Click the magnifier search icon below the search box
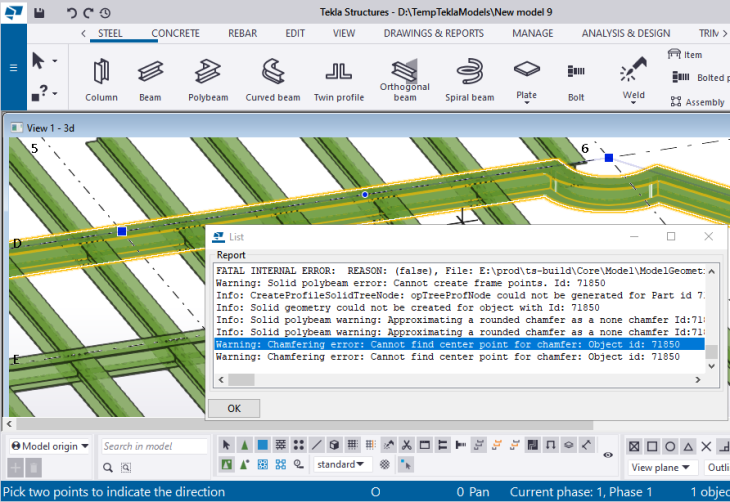Screen dimensions: 730x502 108,467
